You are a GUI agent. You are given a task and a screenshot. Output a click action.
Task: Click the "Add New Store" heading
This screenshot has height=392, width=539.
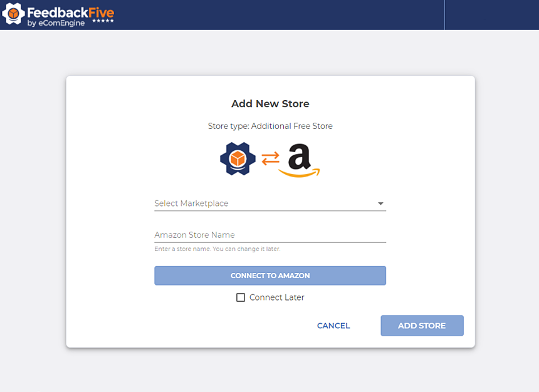(270, 104)
